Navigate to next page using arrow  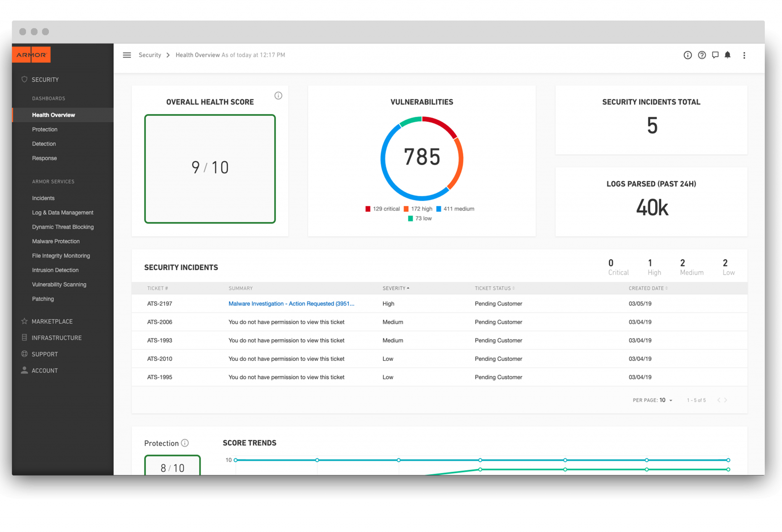(x=729, y=399)
